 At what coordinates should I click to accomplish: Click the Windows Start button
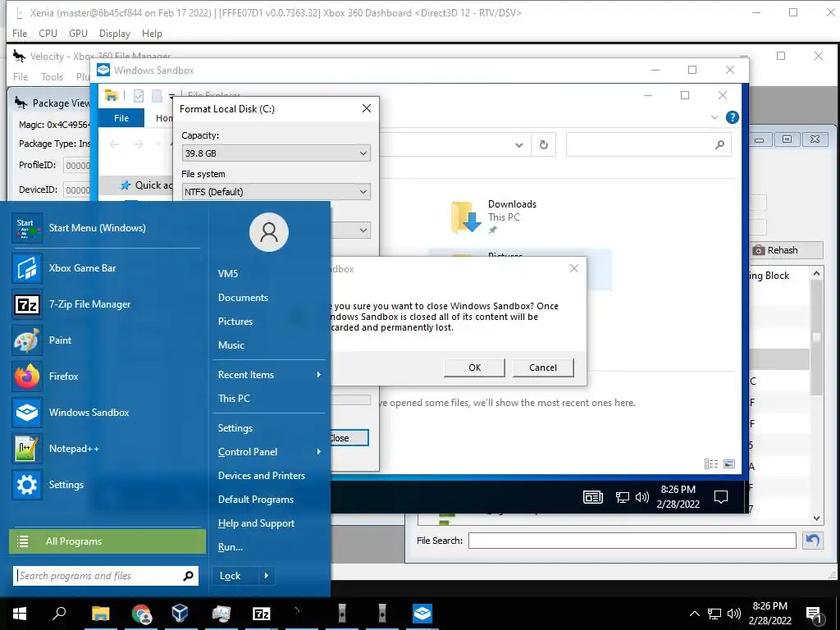[20, 614]
